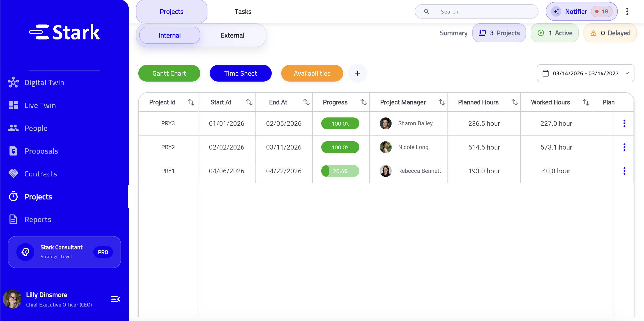Click the Time Sheet button
This screenshot has height=321, width=644.
[x=241, y=73]
